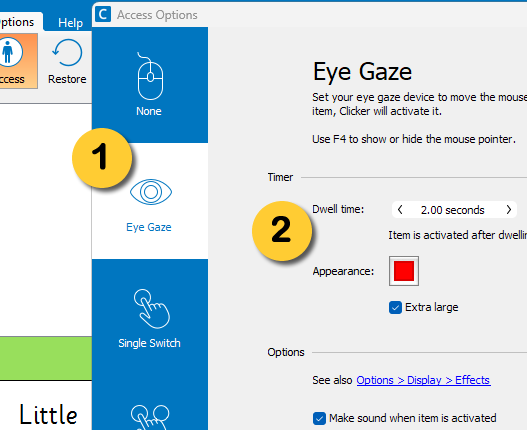
Task: Click the green bar in the document
Action: coord(46,358)
